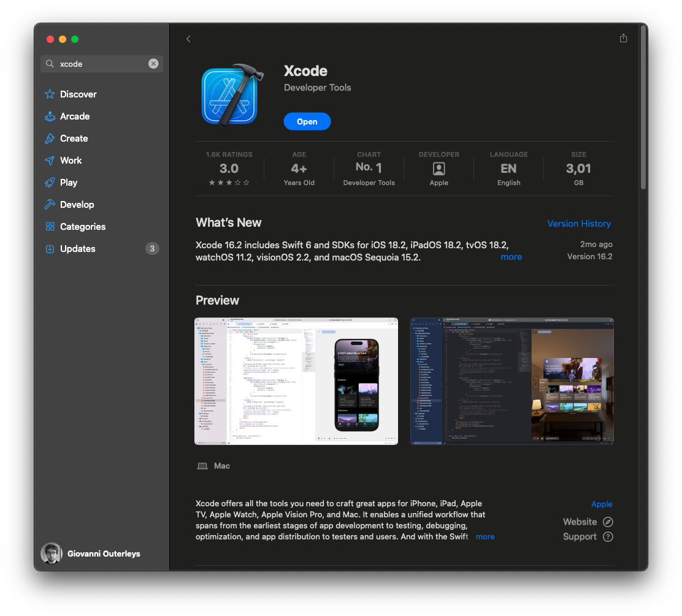Click the Play rocket icon
The height and width of the screenshot is (616, 682).
50,183
